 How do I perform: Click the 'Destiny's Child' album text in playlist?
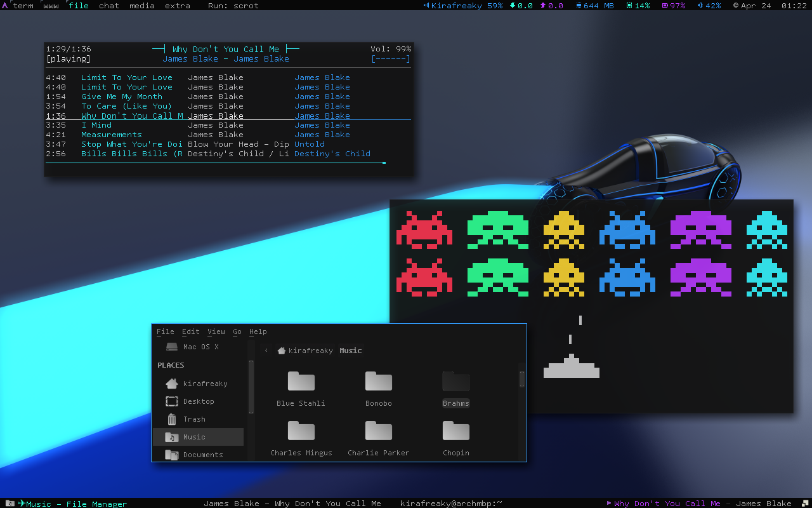coord(332,154)
